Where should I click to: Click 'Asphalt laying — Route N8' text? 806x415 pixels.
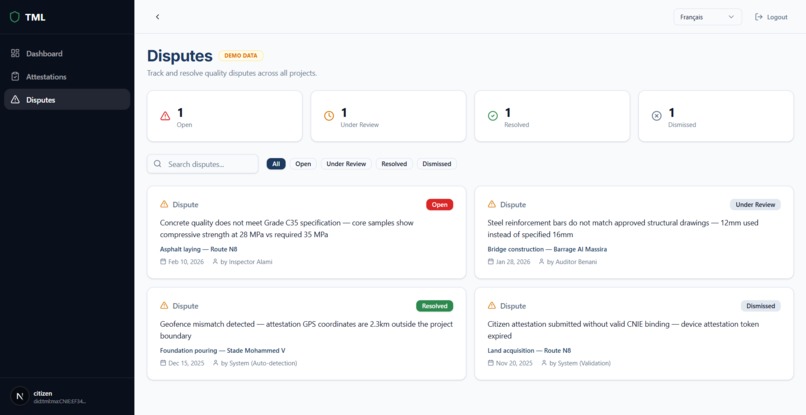(198, 249)
